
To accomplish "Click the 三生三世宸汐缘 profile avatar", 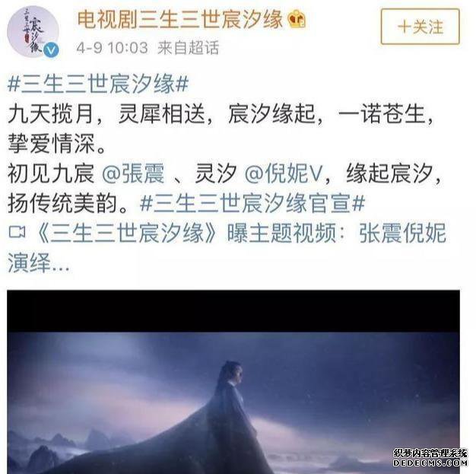I will click(33, 32).
